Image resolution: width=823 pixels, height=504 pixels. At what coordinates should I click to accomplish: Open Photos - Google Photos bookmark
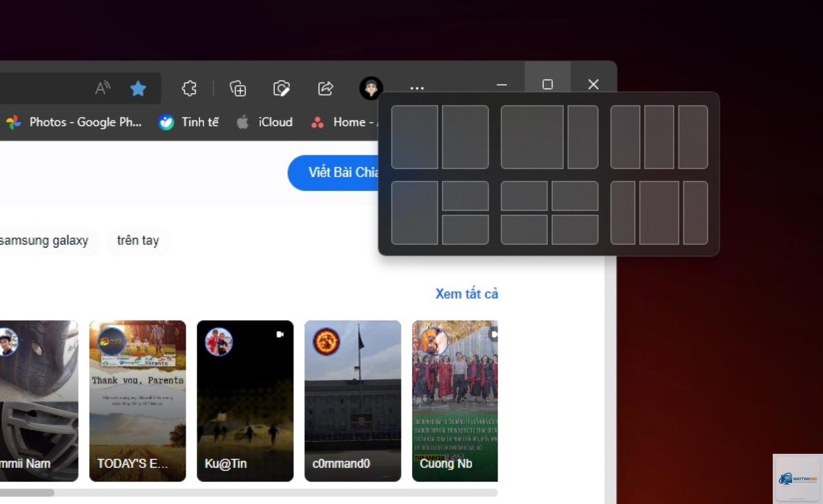(x=74, y=122)
